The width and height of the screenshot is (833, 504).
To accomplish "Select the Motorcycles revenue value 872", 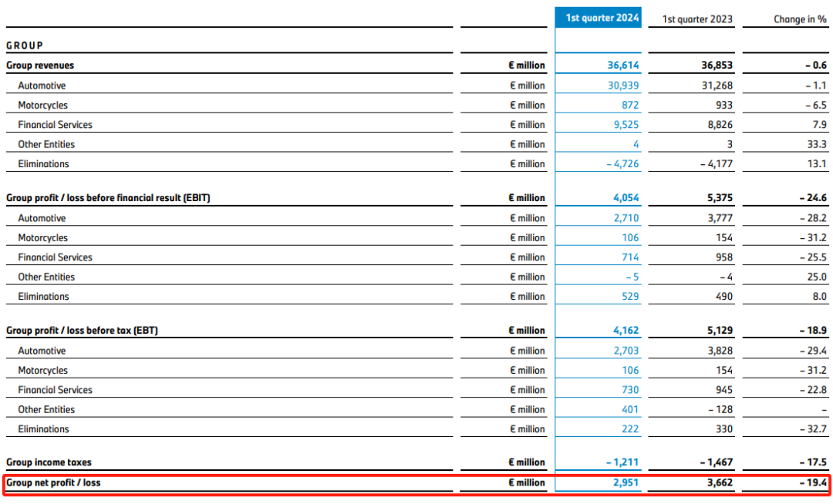I will [x=630, y=105].
